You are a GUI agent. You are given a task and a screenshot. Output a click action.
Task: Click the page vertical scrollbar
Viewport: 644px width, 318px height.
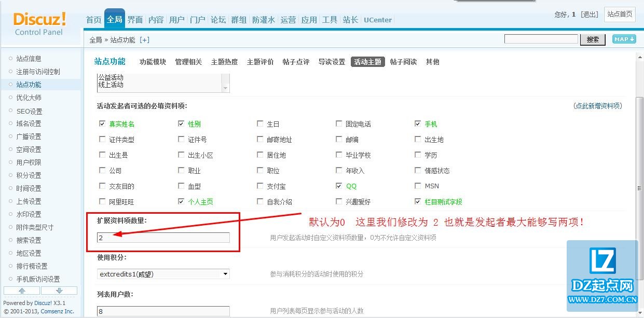coord(639,188)
